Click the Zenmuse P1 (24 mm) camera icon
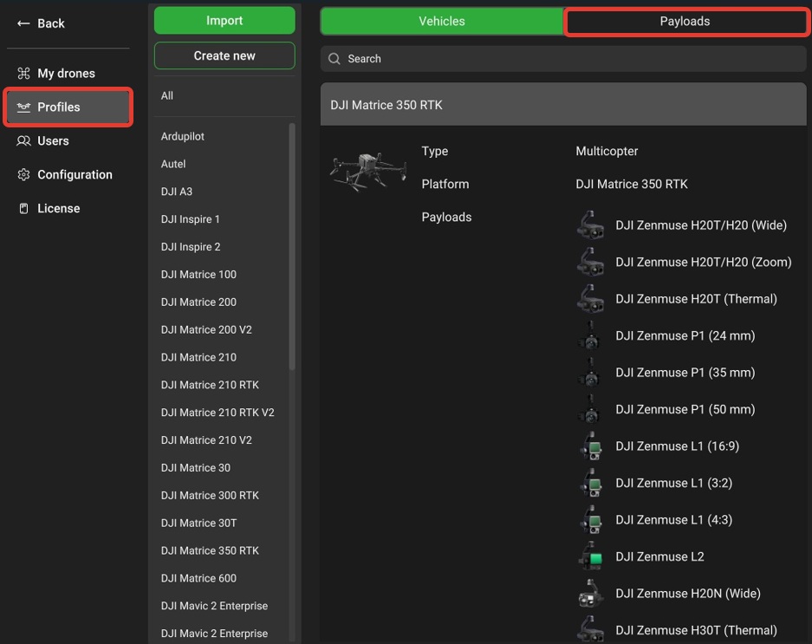The height and width of the screenshot is (644, 812). pos(591,335)
